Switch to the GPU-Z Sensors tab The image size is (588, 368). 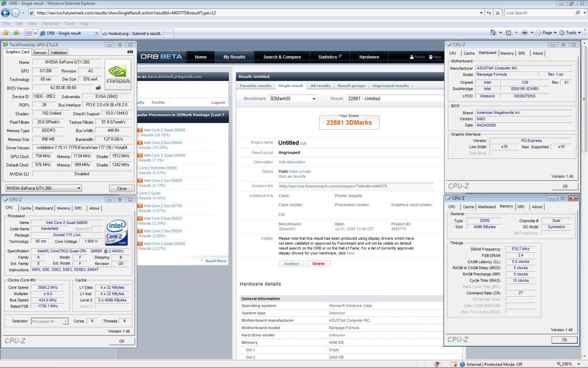pos(40,52)
